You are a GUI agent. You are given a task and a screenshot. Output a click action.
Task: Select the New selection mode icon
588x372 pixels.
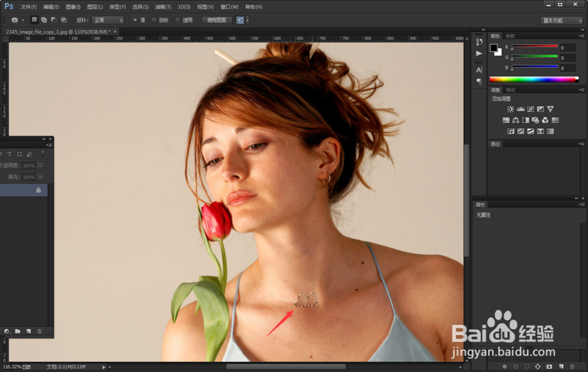coord(34,20)
